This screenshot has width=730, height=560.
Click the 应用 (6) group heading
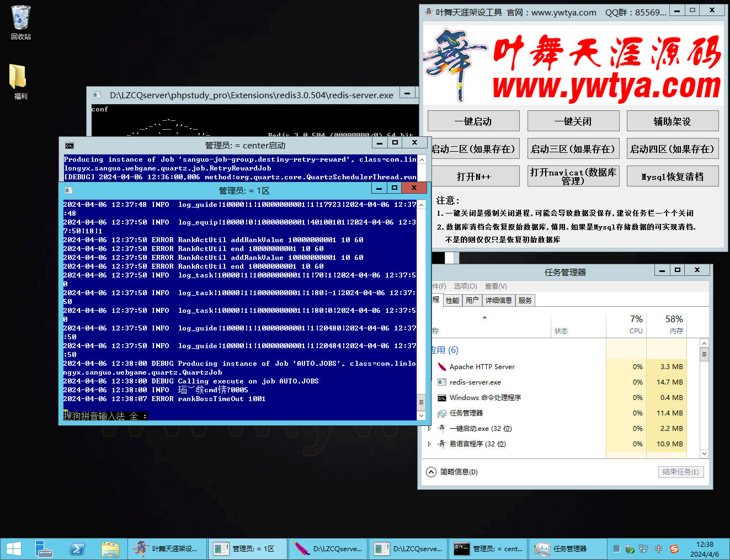[x=445, y=350]
